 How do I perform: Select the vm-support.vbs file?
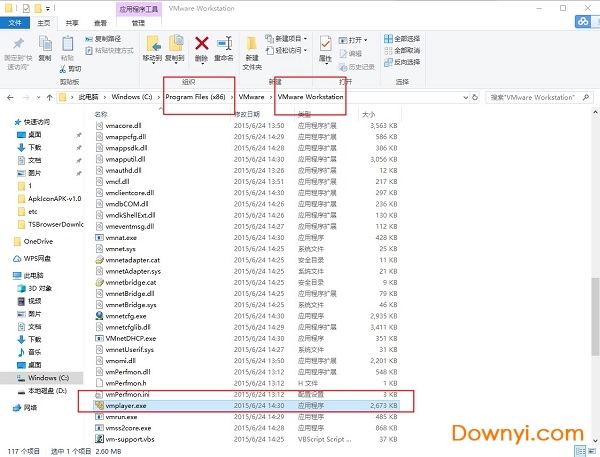click(x=247, y=439)
